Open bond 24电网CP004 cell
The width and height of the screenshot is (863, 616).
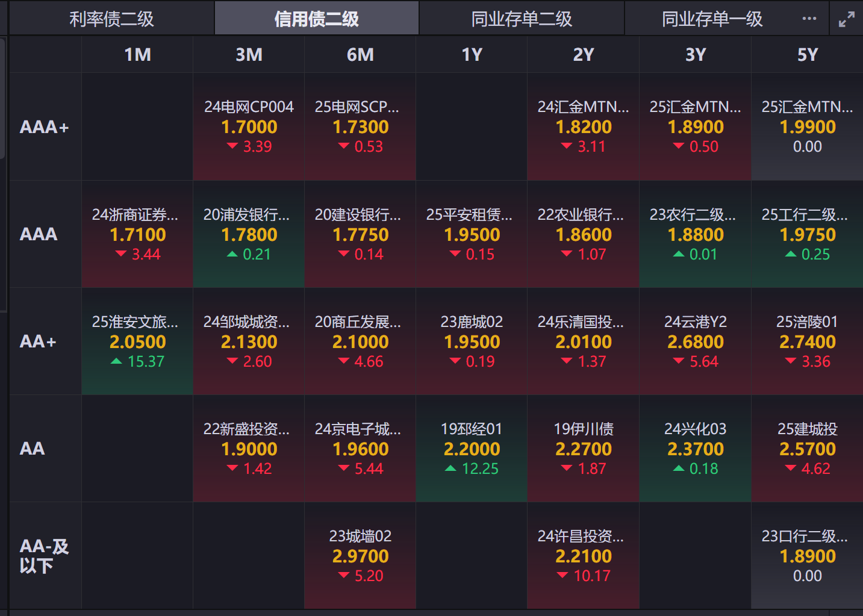[249, 127]
